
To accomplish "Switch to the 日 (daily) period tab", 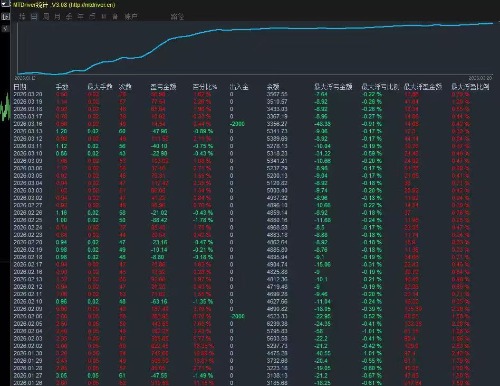I will [34, 16].
